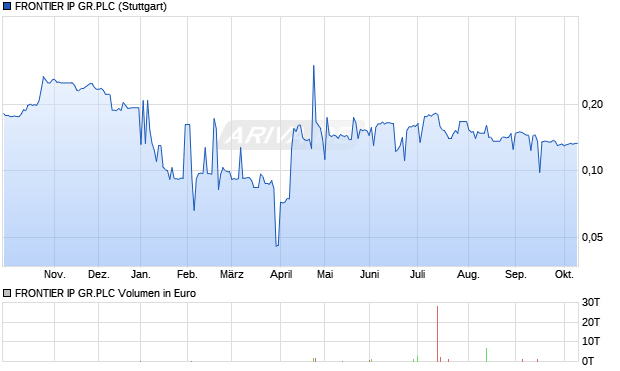The image size is (620, 371).
Task: Click the 20T volume axis label
Action: [591, 322]
